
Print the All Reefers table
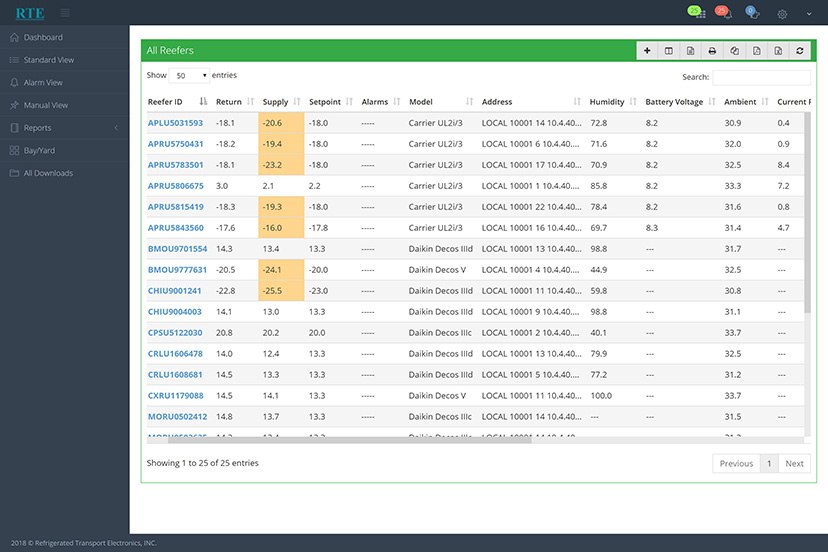(712, 51)
